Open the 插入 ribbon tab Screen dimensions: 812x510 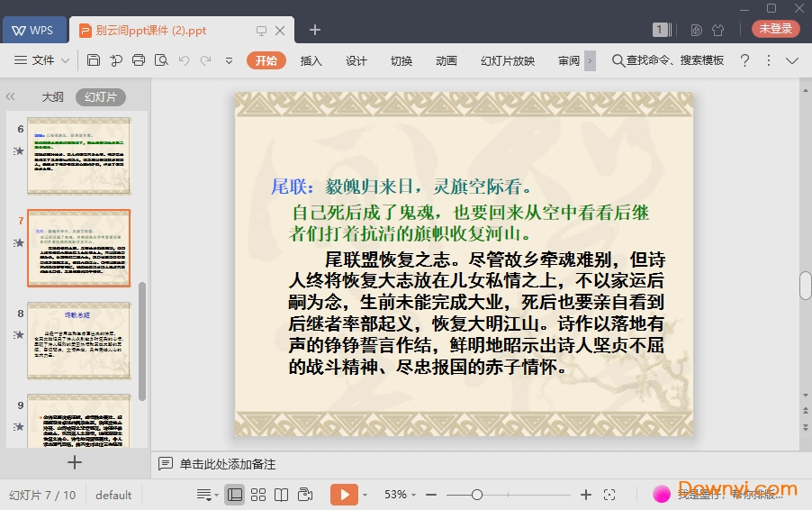click(x=311, y=60)
